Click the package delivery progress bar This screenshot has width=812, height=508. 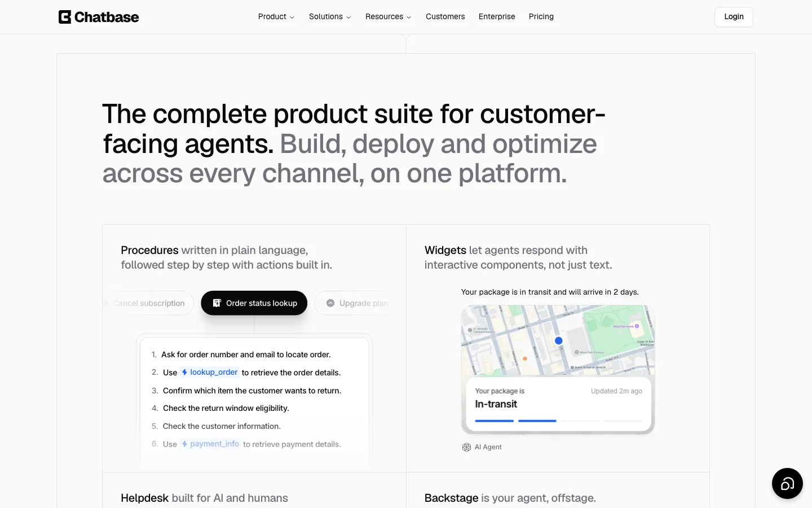point(558,421)
